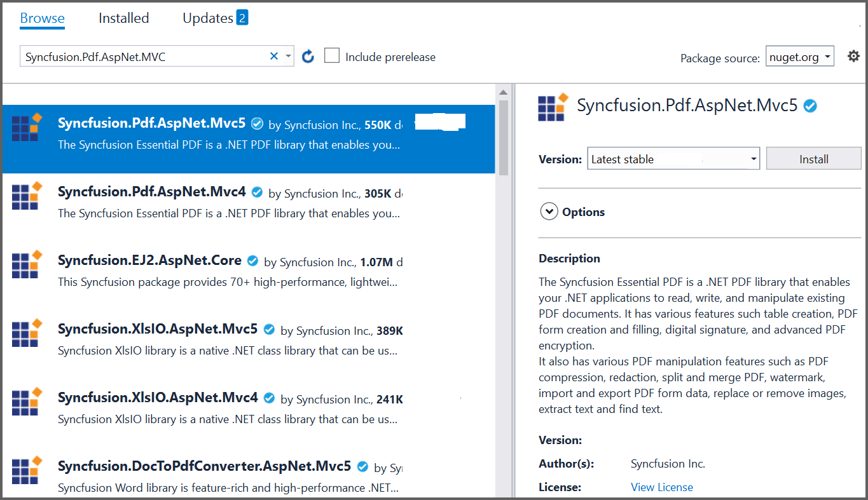
Task: Click Syncfusion.XlsIO.AspNet.Mvc4 package logo
Action: coord(27,402)
